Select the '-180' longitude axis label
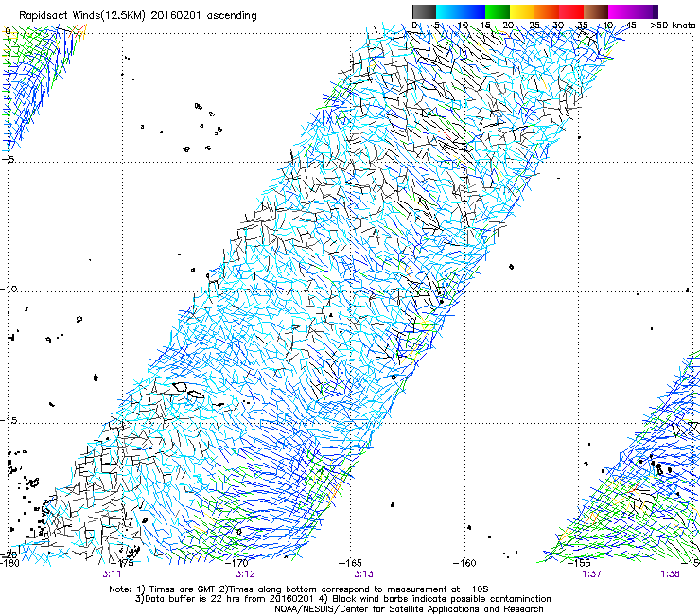This screenshot has width=700, height=615. tap(9, 563)
